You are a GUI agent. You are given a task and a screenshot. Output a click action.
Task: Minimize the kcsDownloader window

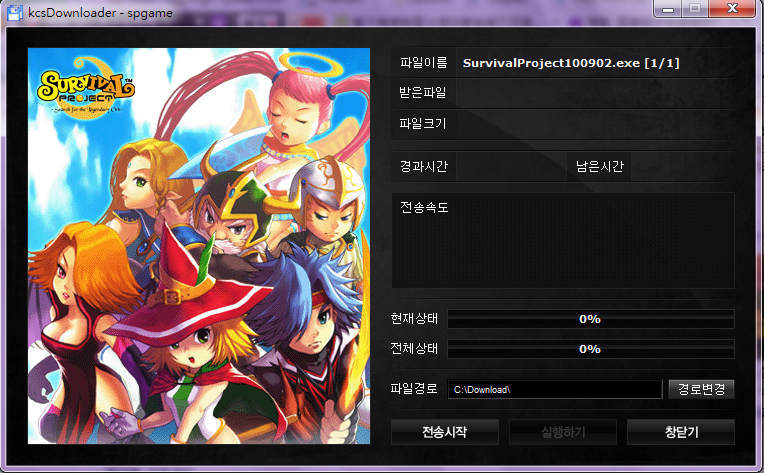[x=668, y=8]
